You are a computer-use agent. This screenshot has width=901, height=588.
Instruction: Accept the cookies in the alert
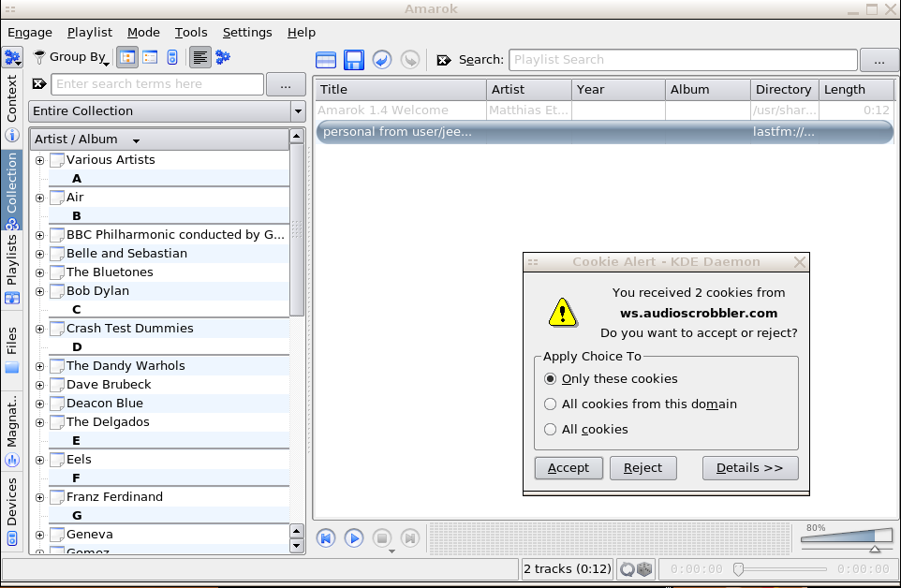point(568,468)
